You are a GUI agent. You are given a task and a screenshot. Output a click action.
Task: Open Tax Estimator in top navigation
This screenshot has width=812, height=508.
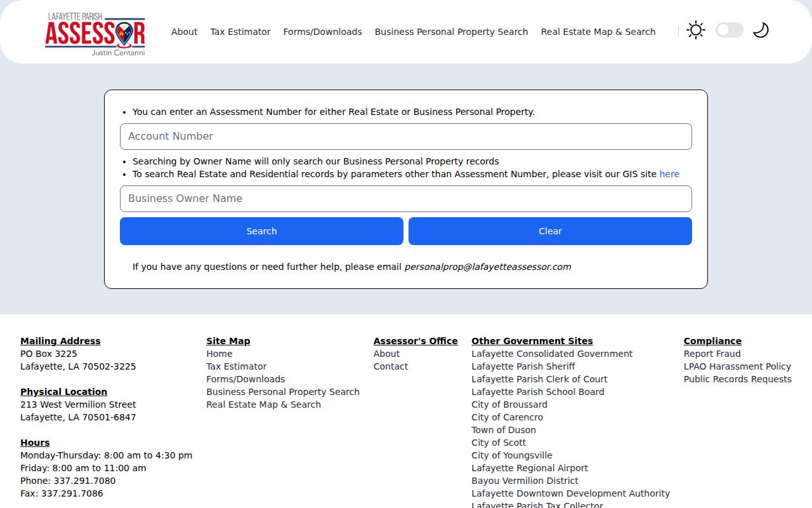tap(240, 32)
